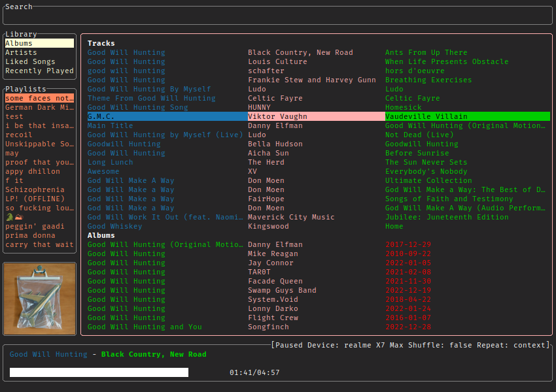Open the emoji-named playlist with crocodile icon
The height and width of the screenshot is (392, 556).
[14, 217]
